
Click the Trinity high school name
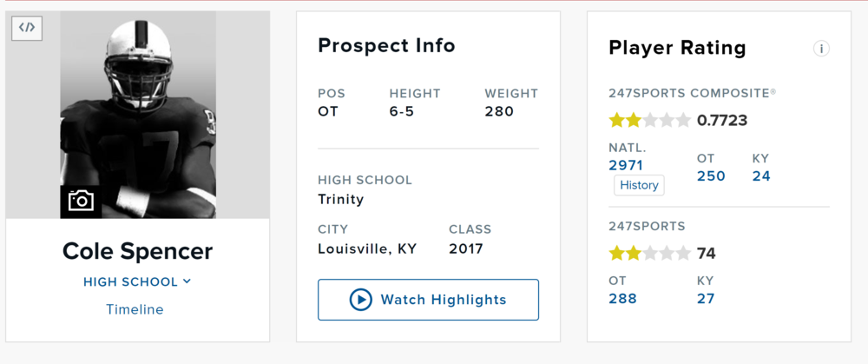[341, 199]
